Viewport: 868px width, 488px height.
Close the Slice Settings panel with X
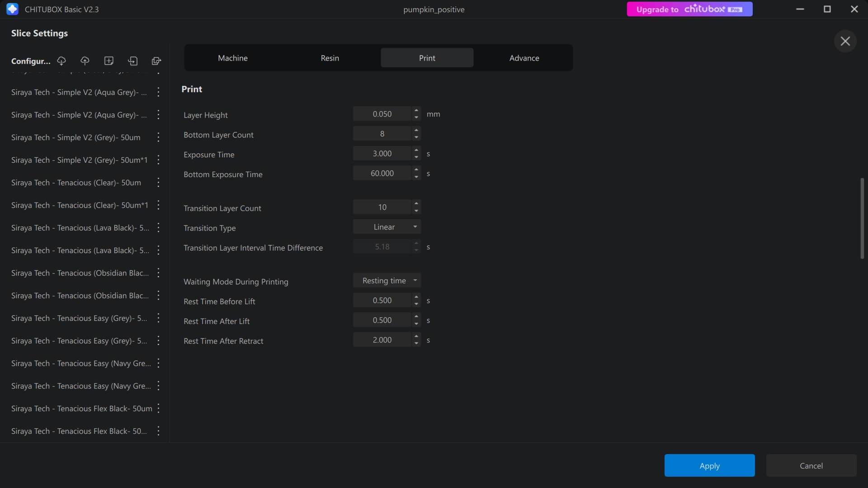pyautogui.click(x=845, y=41)
